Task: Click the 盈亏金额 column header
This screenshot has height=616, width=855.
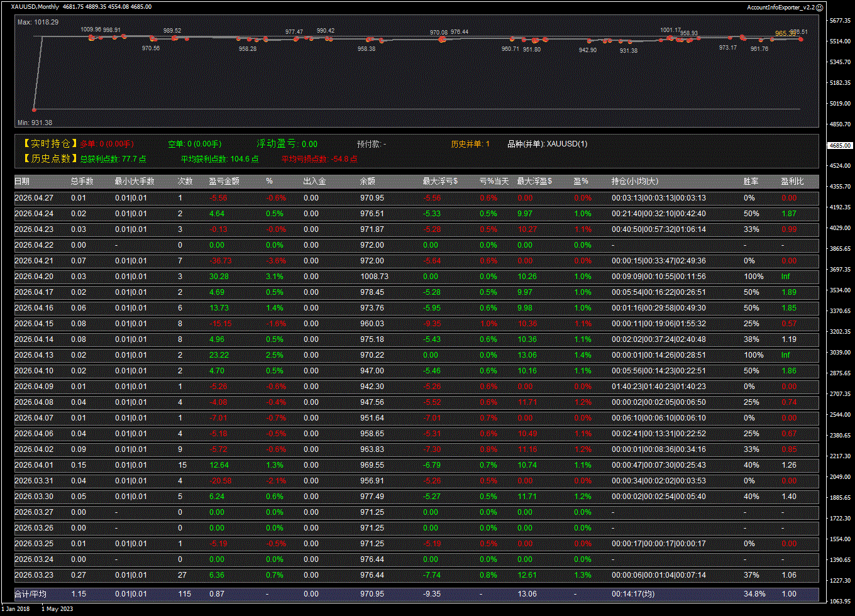Action: [224, 182]
